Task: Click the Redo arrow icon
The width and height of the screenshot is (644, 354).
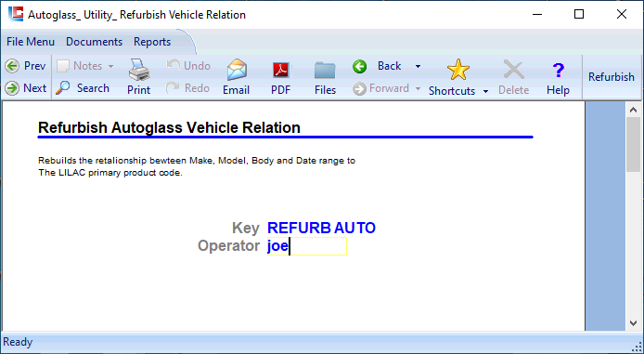Action: [174, 88]
